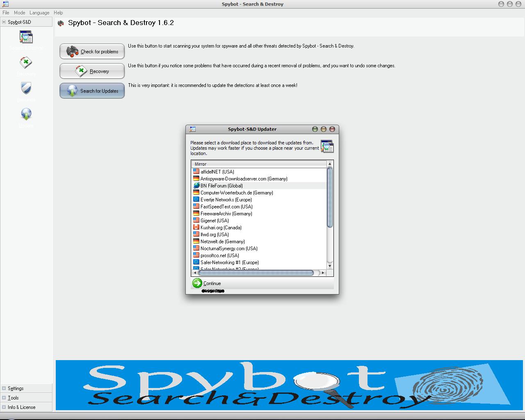Click the Spybot Search&Destroy banner image
The height and width of the screenshot is (420, 525).
click(290, 385)
